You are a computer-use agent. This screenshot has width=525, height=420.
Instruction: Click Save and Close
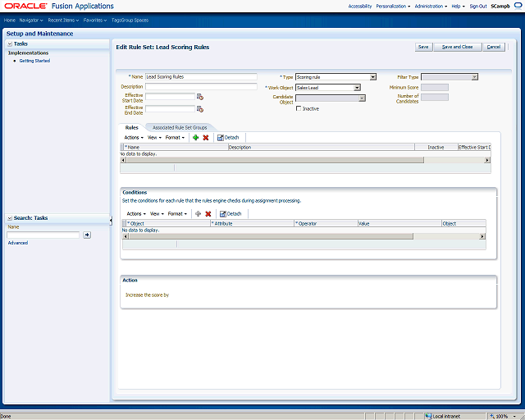coord(458,47)
